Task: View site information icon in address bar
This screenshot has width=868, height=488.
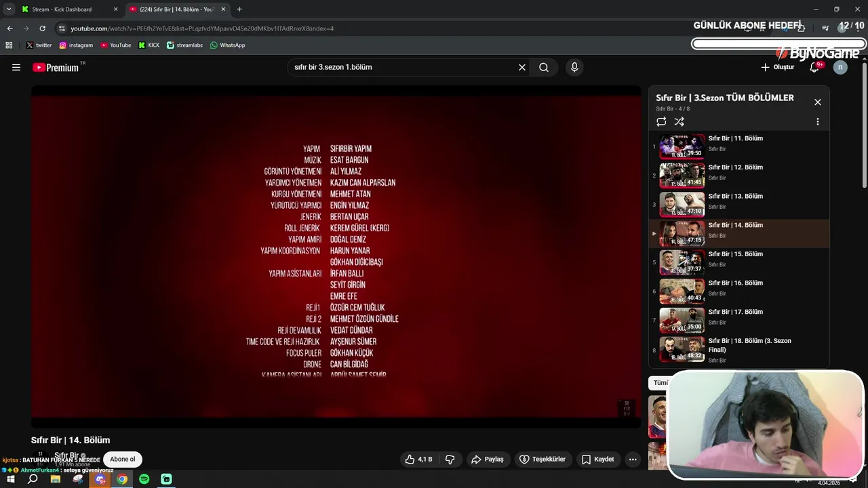Action: pos(62,28)
